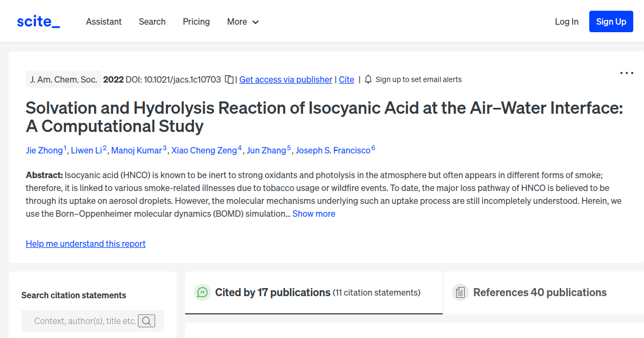Click the Sign Up button
This screenshot has height=338, width=644.
click(611, 21)
